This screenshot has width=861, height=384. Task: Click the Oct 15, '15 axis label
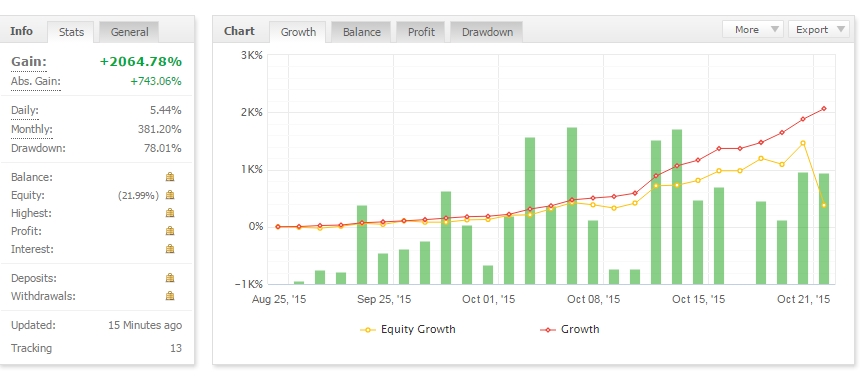click(x=698, y=299)
